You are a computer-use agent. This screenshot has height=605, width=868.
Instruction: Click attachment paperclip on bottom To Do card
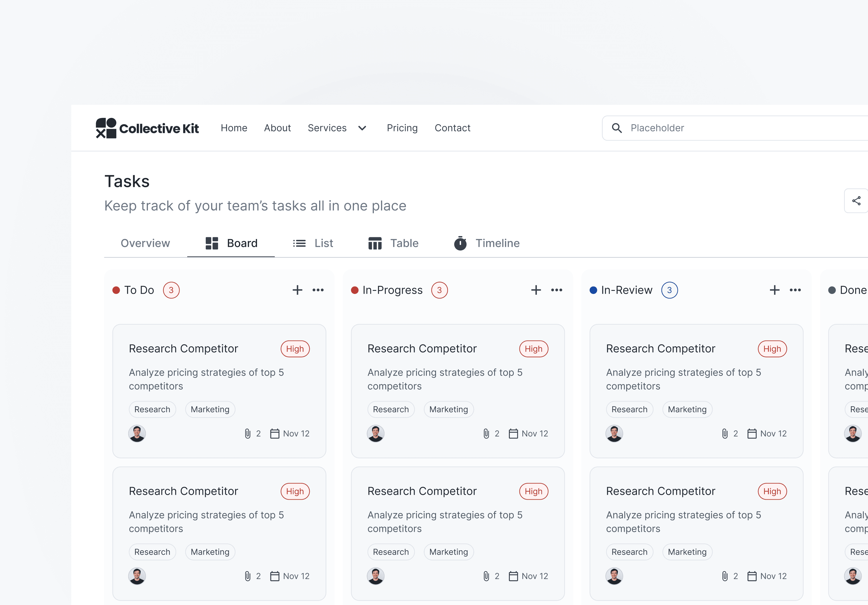coord(248,576)
